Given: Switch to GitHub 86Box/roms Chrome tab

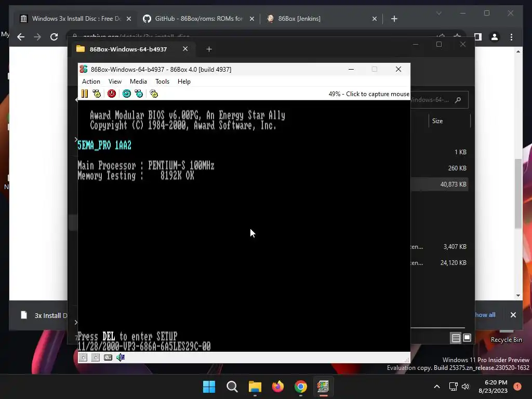Looking at the screenshot, I should pyautogui.click(x=198, y=19).
